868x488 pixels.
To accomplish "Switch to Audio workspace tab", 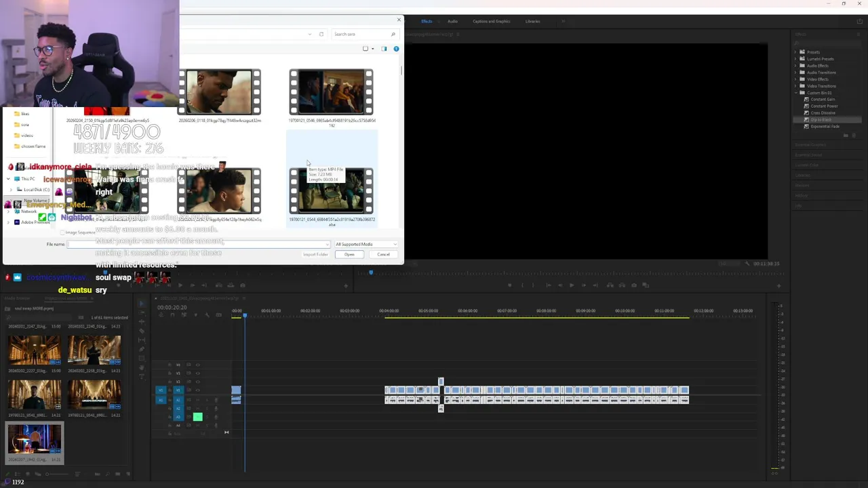I will tap(452, 21).
